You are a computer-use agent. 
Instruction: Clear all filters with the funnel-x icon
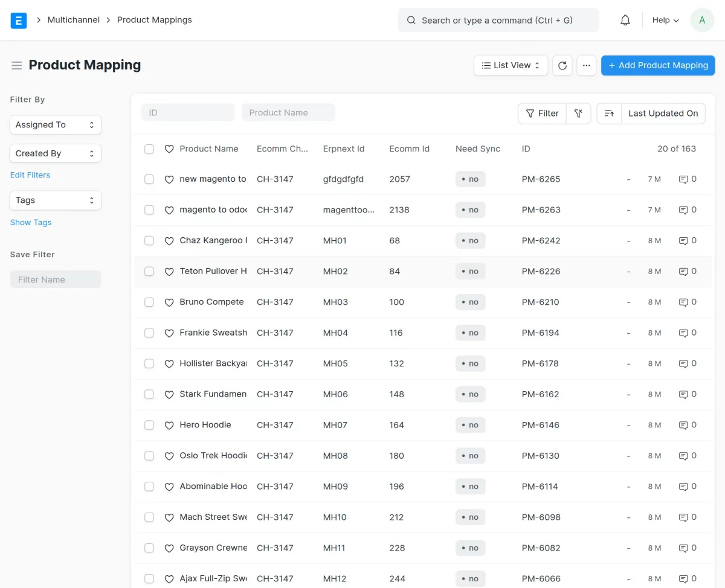pyautogui.click(x=578, y=113)
